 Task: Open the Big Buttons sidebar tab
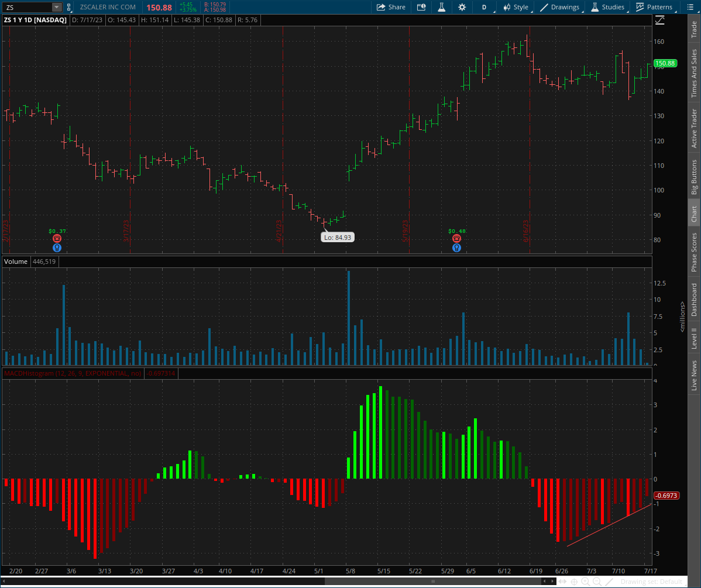pos(694,177)
